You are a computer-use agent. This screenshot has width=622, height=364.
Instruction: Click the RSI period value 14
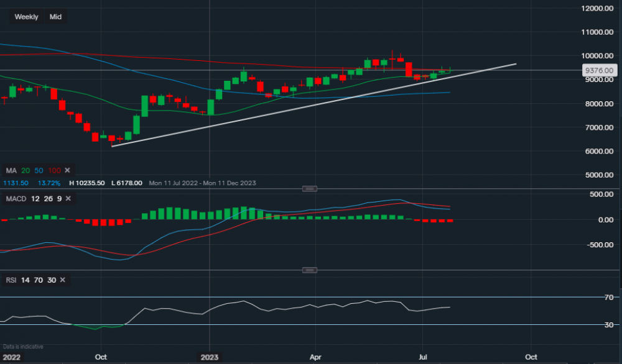click(x=24, y=280)
